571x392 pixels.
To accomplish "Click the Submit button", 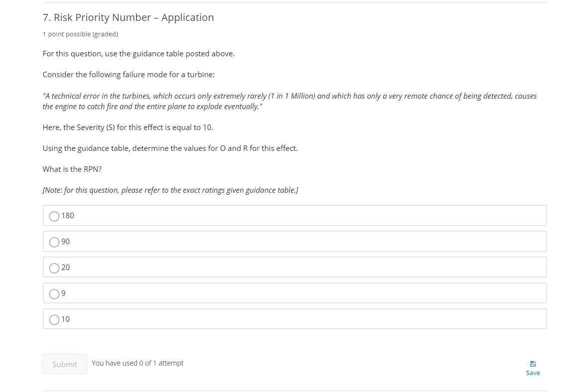I will point(65,364).
